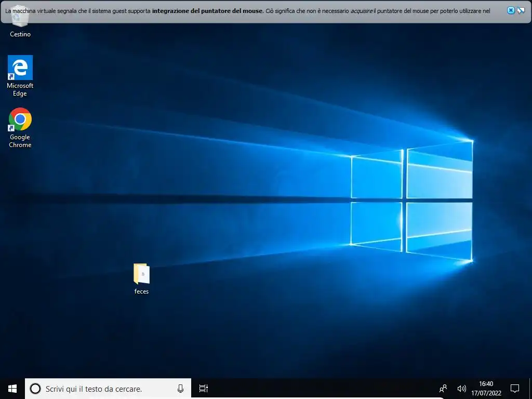Click the Cortana circle icon in search box

pos(35,389)
